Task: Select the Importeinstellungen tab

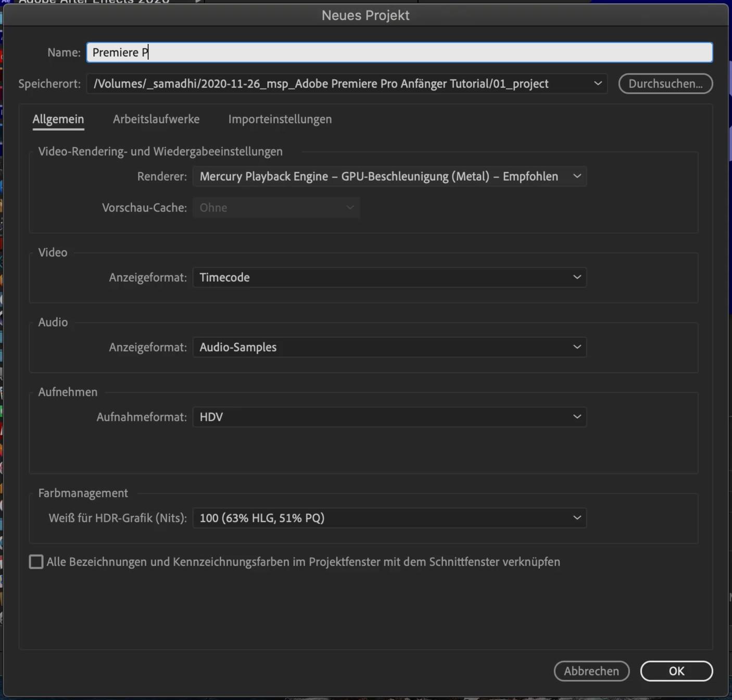Action: pos(280,119)
